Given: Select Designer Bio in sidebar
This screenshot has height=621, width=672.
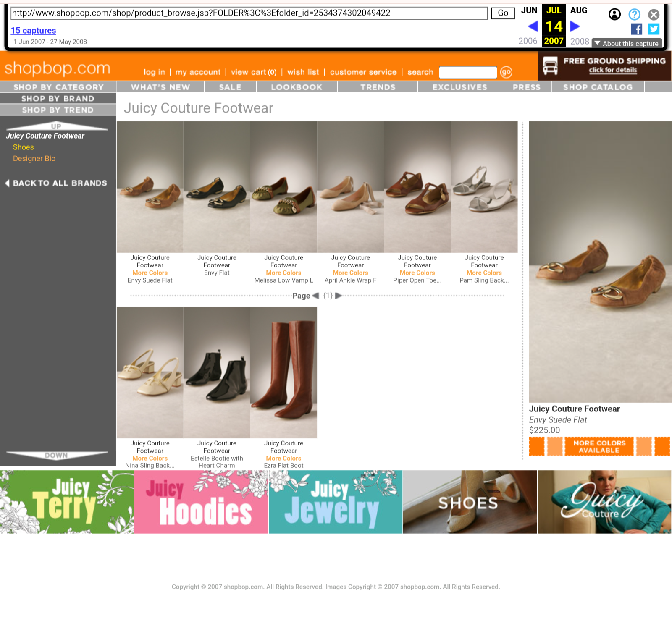Looking at the screenshot, I should coord(34,159).
